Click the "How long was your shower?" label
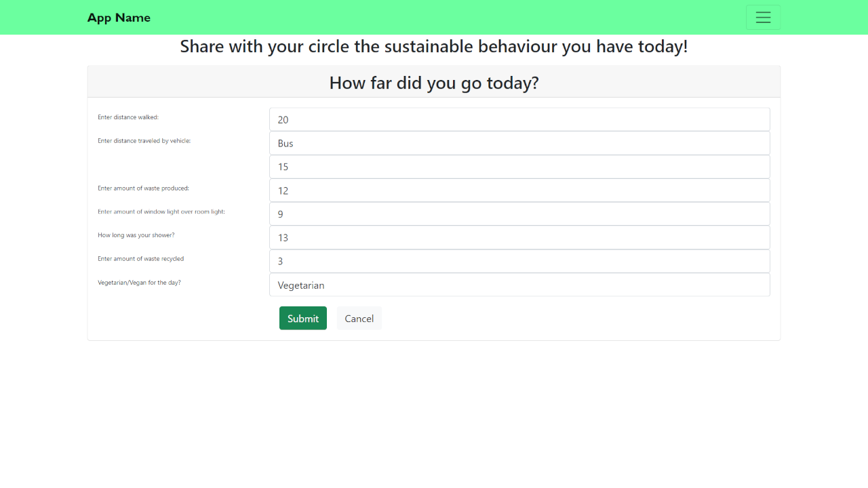This screenshot has height=488, width=868. click(x=136, y=235)
